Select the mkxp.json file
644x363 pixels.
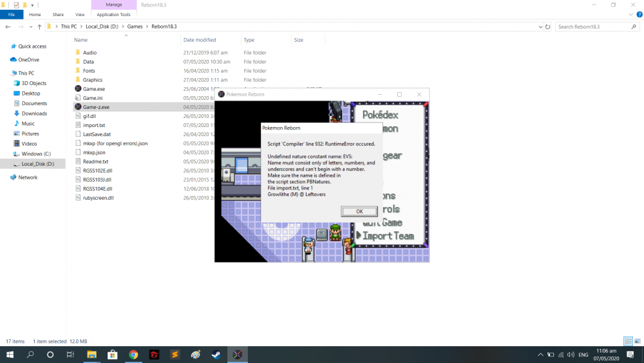click(94, 153)
